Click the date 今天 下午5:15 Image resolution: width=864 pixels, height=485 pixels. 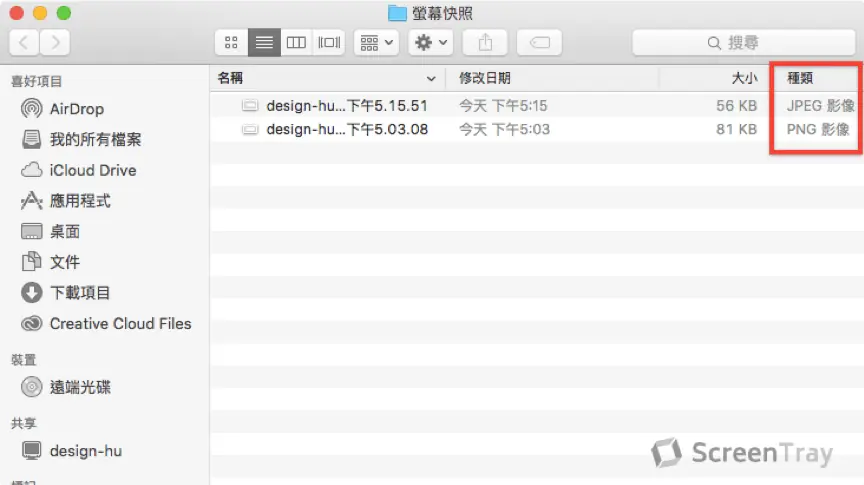point(503,105)
